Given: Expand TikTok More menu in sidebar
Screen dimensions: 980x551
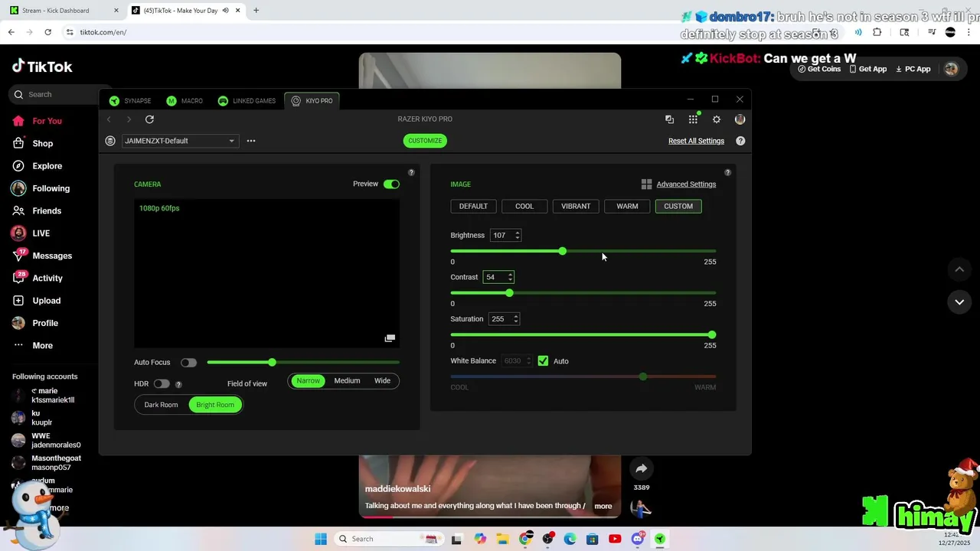Looking at the screenshot, I should tap(33, 346).
